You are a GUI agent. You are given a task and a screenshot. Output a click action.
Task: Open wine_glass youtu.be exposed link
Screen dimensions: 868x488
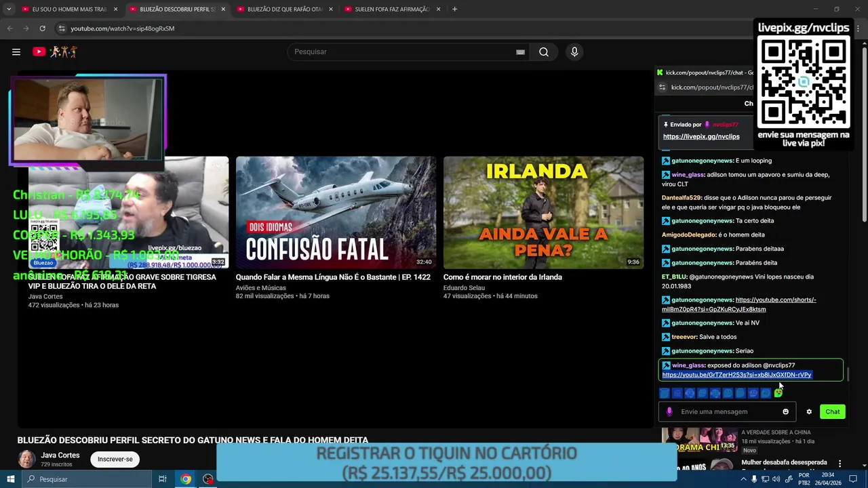pos(736,375)
